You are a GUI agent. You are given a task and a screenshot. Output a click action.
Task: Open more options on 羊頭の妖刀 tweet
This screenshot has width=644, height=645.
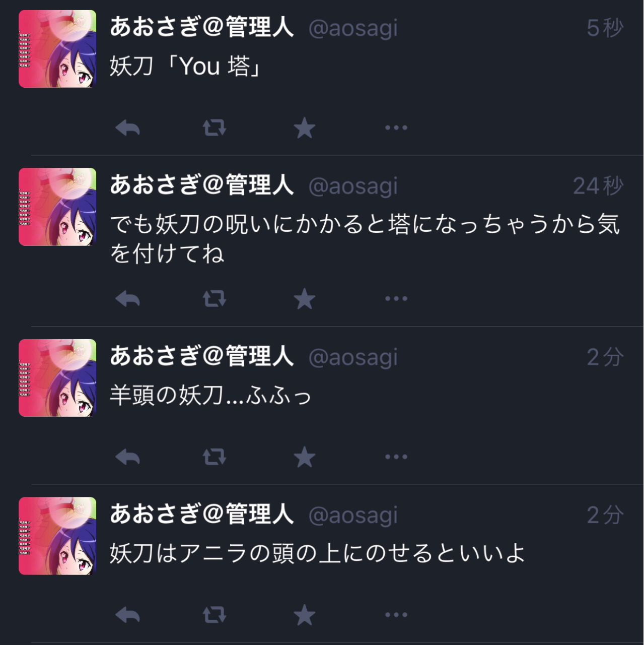click(396, 457)
